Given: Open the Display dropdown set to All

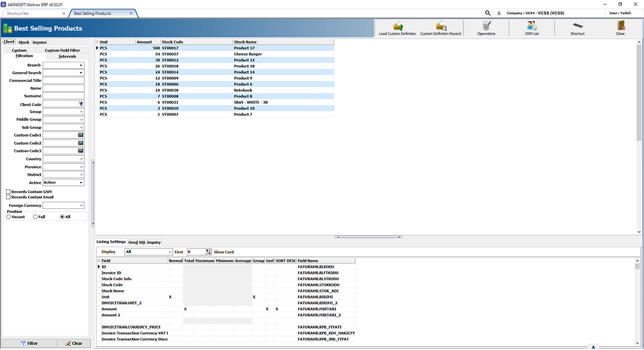Looking at the screenshot, I should pos(149,252).
